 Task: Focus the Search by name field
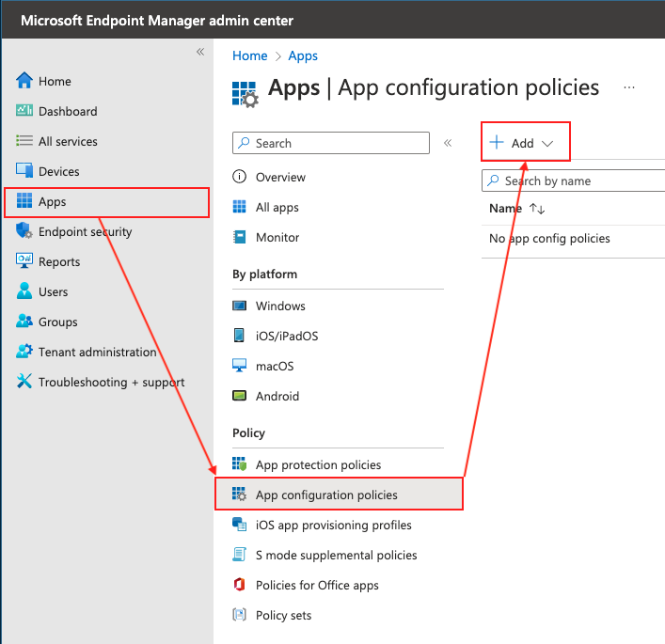[x=574, y=181]
